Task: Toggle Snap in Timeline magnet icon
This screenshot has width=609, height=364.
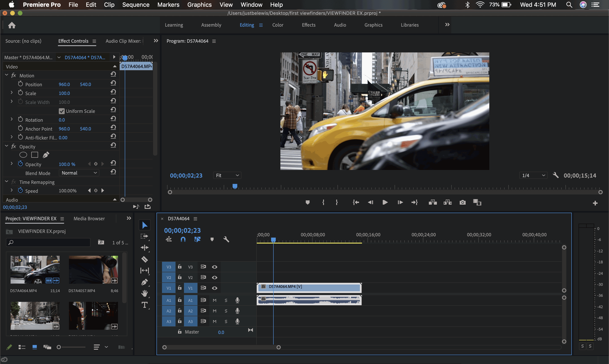Action: pyautogui.click(x=183, y=239)
